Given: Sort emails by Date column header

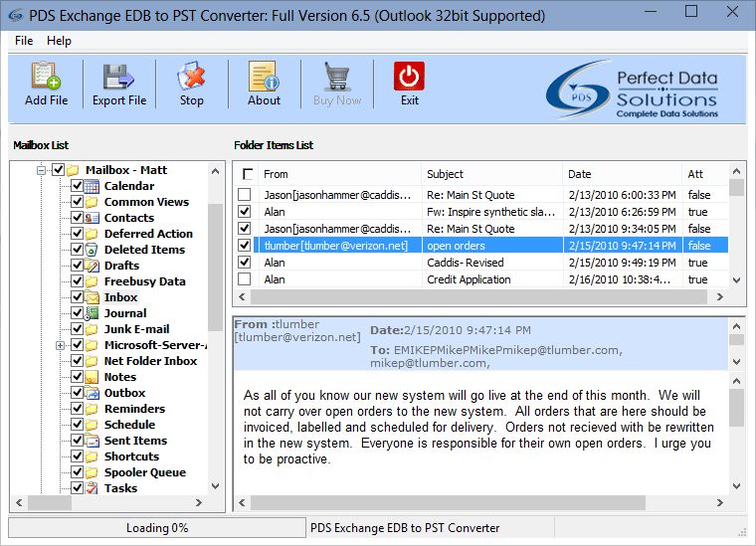Looking at the screenshot, I should coord(622,174).
